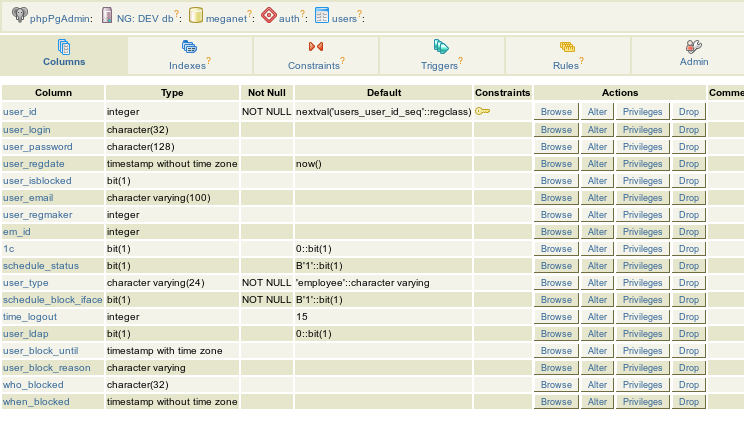The height and width of the screenshot is (423, 744).
Task: Drop the when_blocked column
Action: (x=688, y=402)
